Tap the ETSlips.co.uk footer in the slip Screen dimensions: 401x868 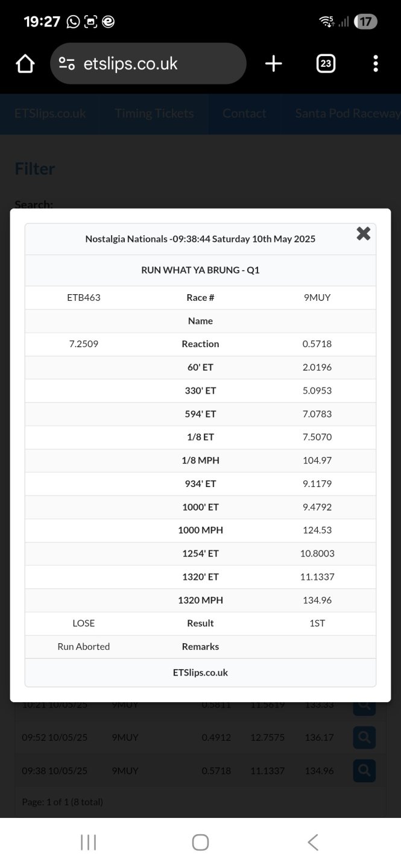(200, 672)
